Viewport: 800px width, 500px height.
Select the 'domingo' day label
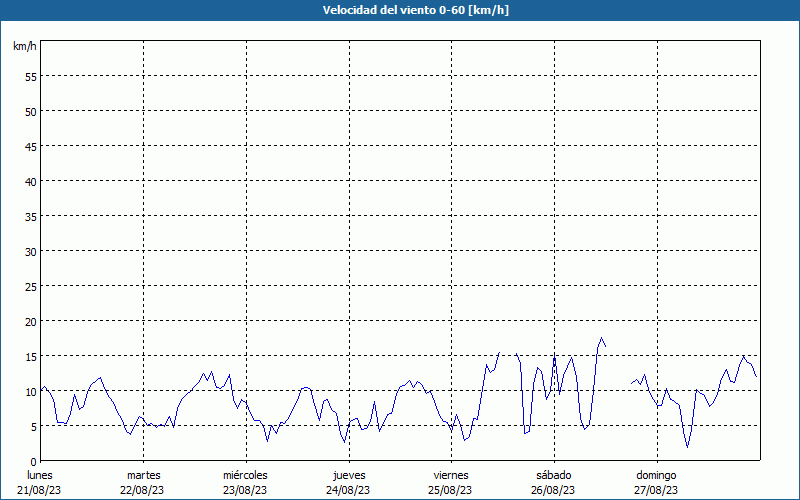click(656, 476)
